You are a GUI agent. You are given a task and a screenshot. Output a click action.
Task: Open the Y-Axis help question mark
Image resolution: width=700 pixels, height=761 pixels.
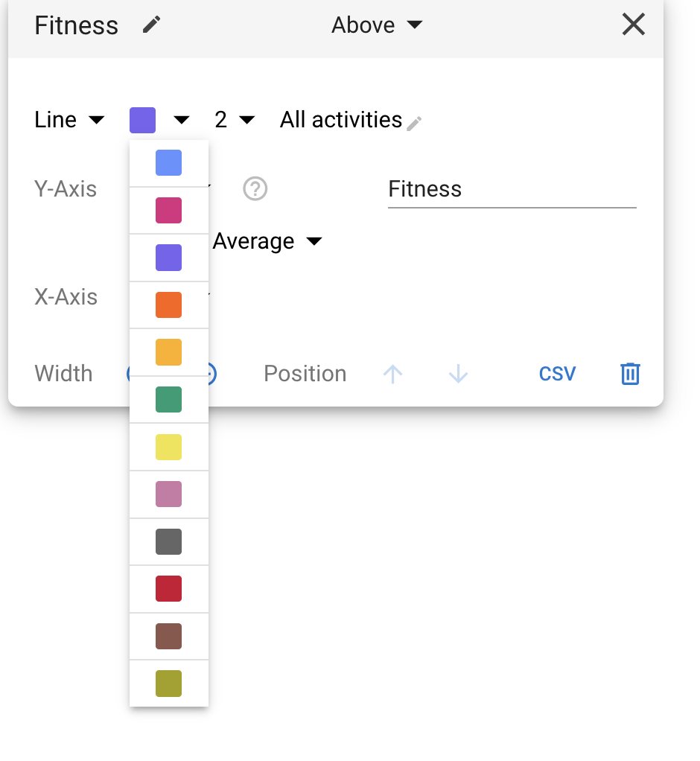tap(255, 189)
